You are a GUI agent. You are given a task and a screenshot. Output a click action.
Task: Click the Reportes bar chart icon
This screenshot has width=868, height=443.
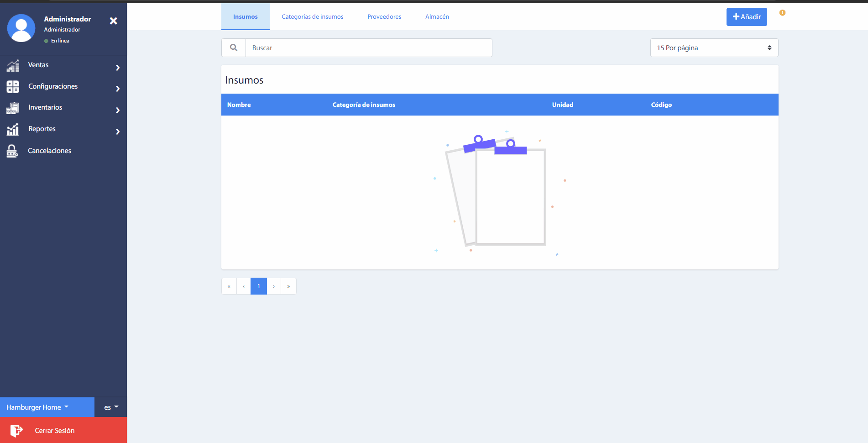tap(13, 130)
